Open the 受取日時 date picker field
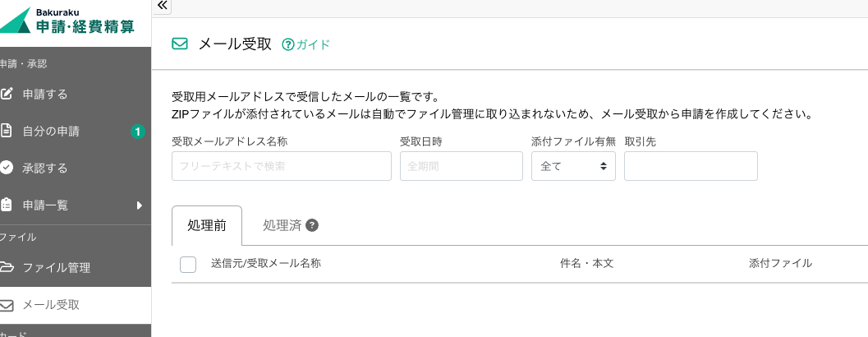The width and height of the screenshot is (868, 337). [x=461, y=166]
